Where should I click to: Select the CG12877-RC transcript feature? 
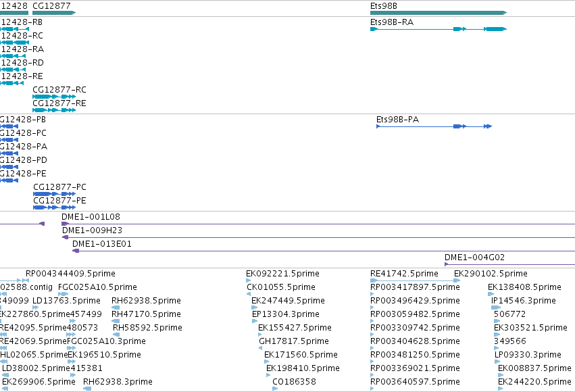coord(54,97)
